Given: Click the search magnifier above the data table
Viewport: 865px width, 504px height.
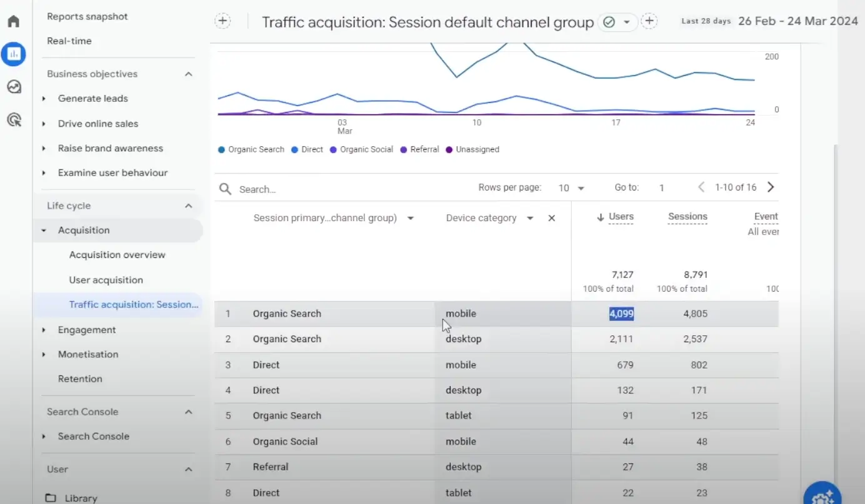Looking at the screenshot, I should [225, 189].
